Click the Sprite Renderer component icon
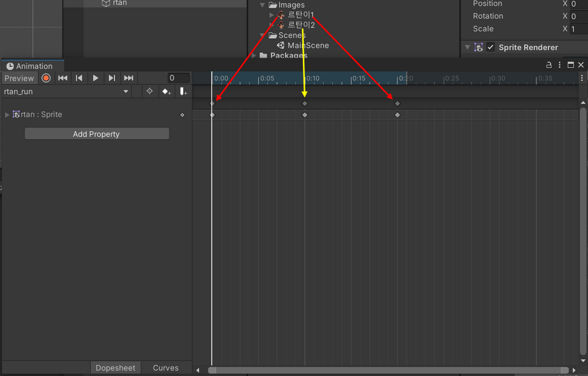Screen dimensions: 588x376 (479, 47)
